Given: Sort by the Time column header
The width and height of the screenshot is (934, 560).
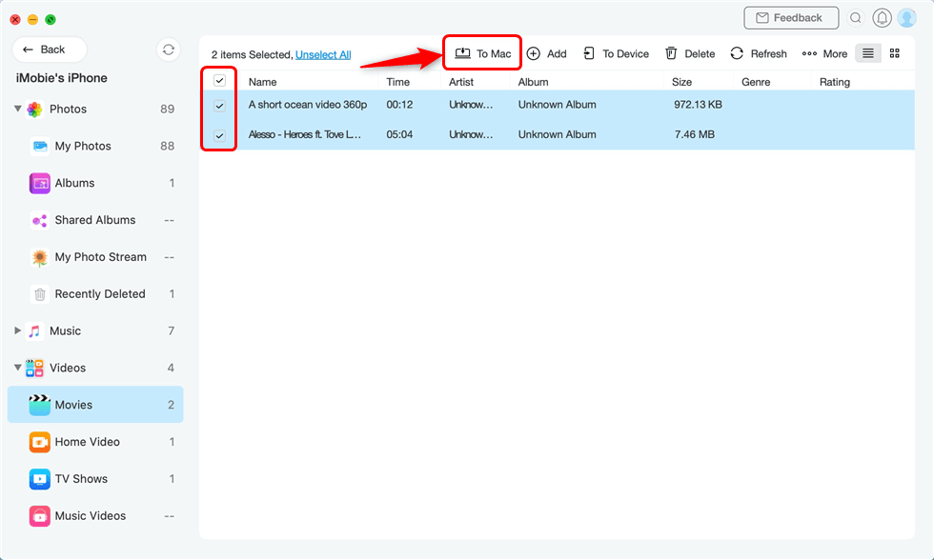Looking at the screenshot, I should (398, 82).
